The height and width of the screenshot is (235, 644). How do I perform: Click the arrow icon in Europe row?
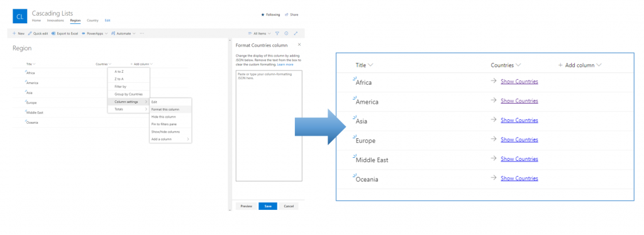[x=494, y=139]
